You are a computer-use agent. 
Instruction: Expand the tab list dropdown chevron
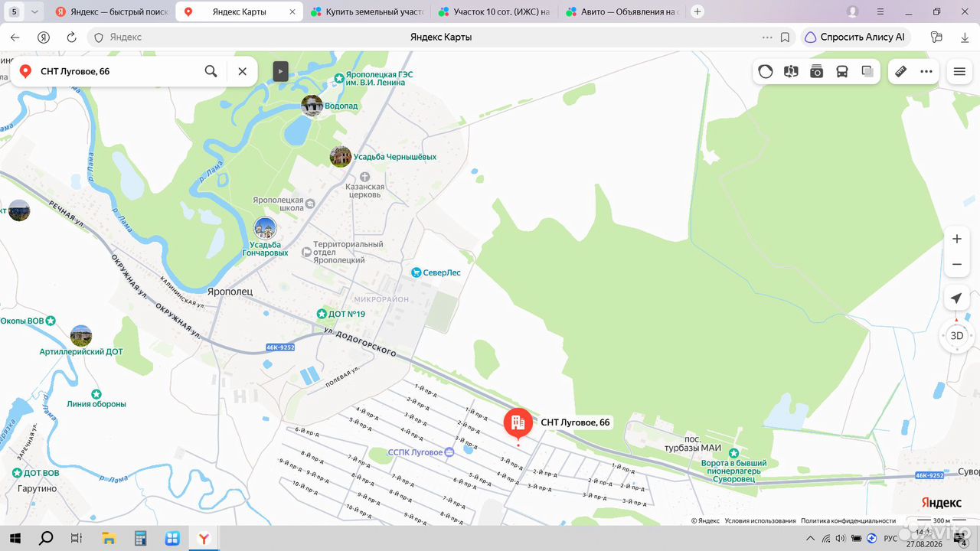pos(34,11)
